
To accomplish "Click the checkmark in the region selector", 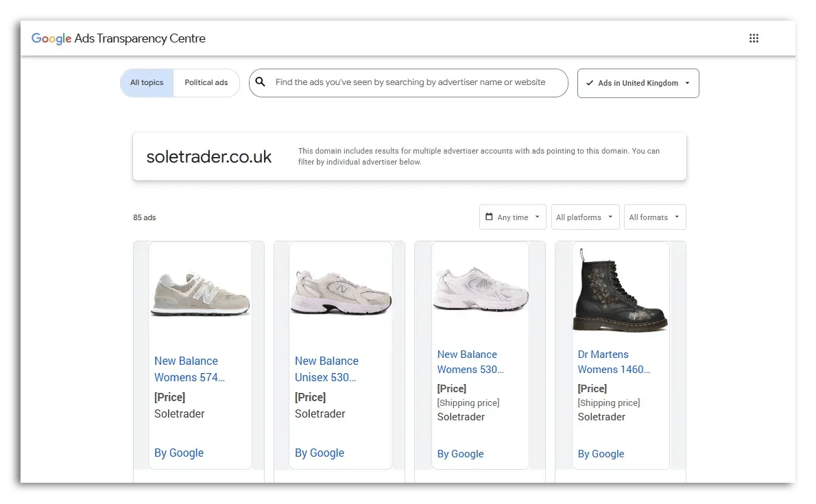I will (590, 83).
